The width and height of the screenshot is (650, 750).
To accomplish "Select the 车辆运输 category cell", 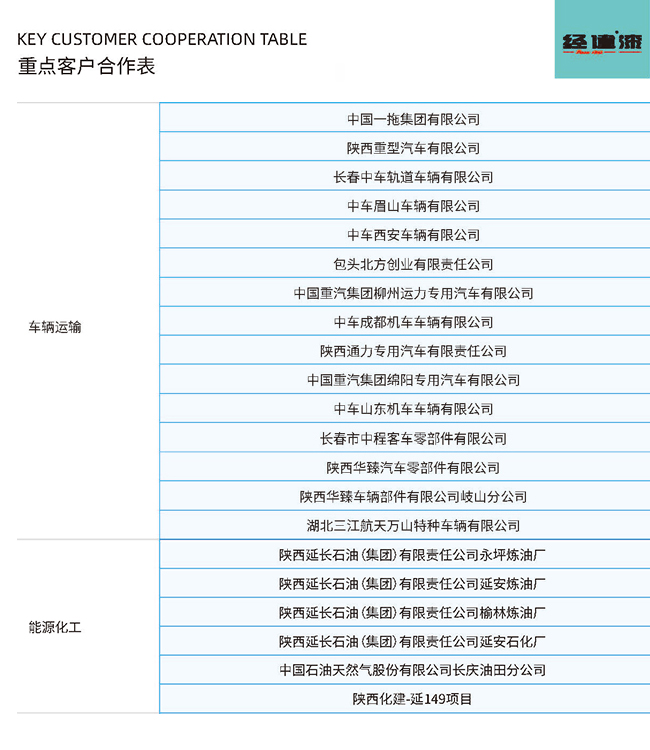I will (x=55, y=327).
